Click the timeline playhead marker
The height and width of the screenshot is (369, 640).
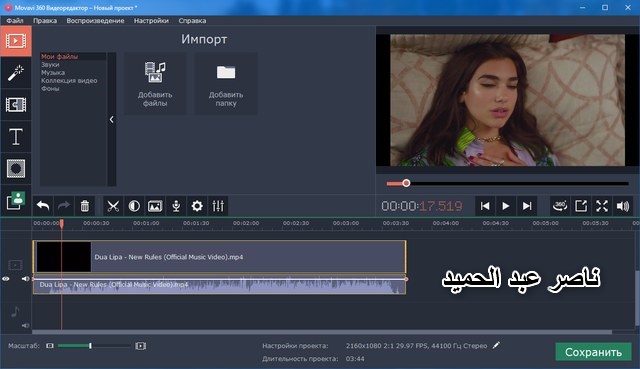click(x=62, y=223)
